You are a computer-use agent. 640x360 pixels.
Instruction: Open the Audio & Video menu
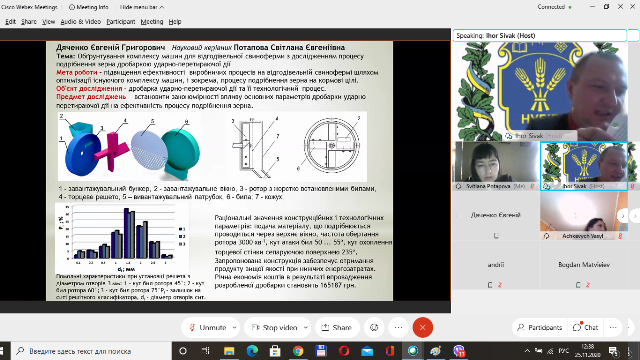[x=80, y=22]
